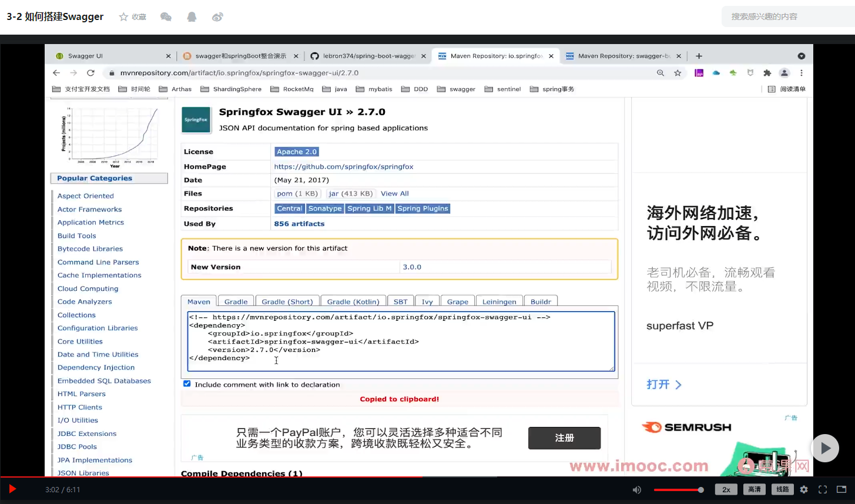855x504 pixels.
Task: Share the video via Weibo icon
Action: 217,17
